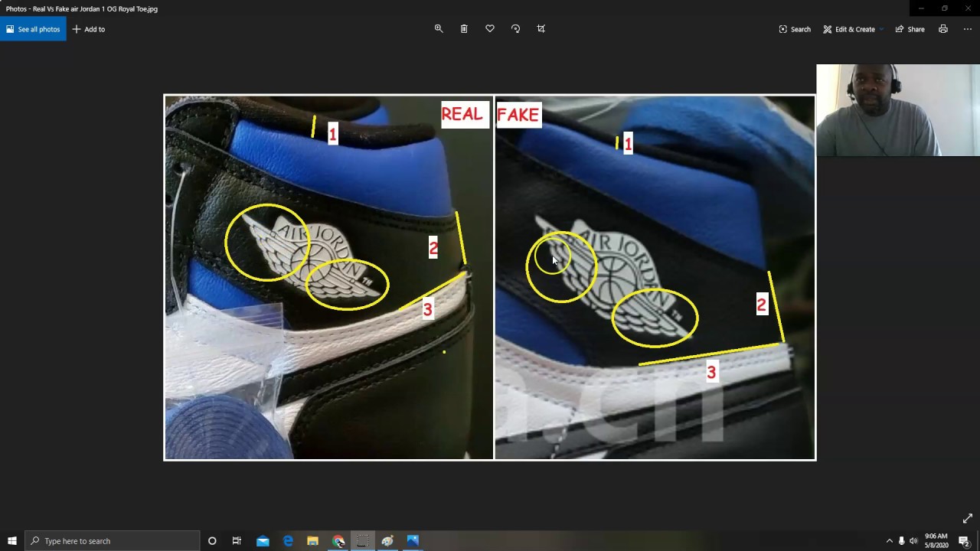Image resolution: width=980 pixels, height=551 pixels.
Task: Open the Windows Start menu
Action: [x=12, y=541]
